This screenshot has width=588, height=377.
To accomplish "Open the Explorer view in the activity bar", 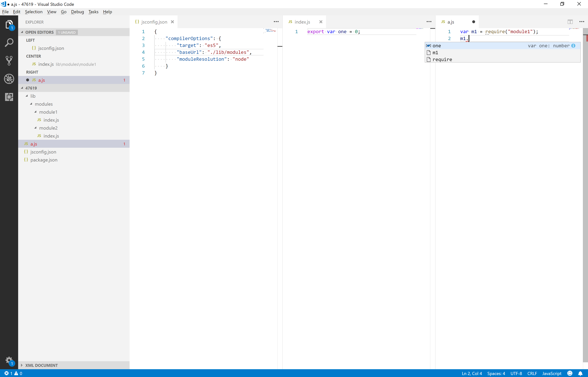I will (9, 24).
